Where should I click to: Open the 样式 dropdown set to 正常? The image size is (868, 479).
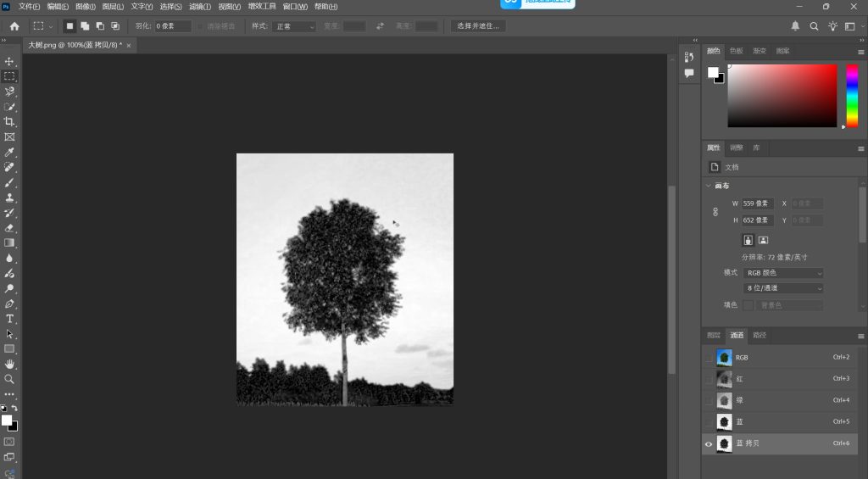tap(294, 26)
